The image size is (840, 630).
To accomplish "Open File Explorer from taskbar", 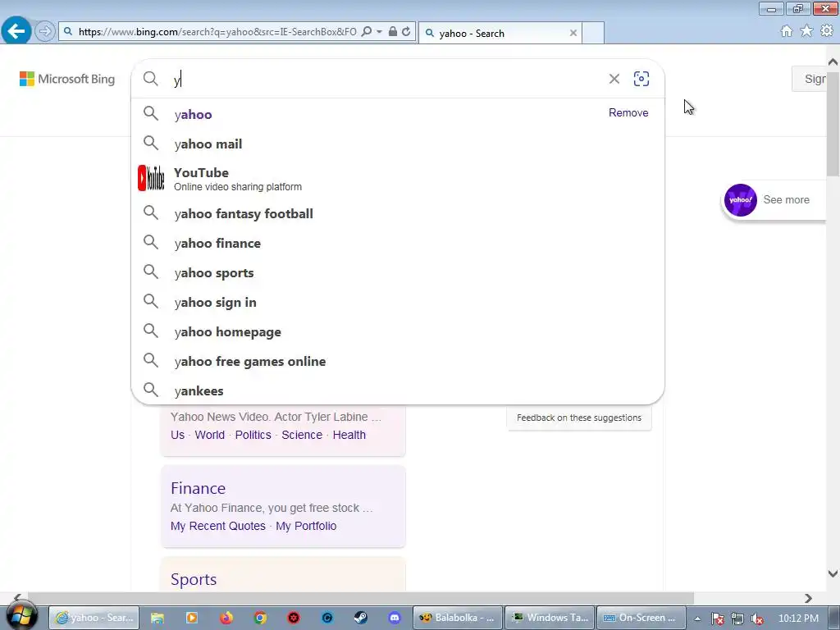I will coord(157,618).
